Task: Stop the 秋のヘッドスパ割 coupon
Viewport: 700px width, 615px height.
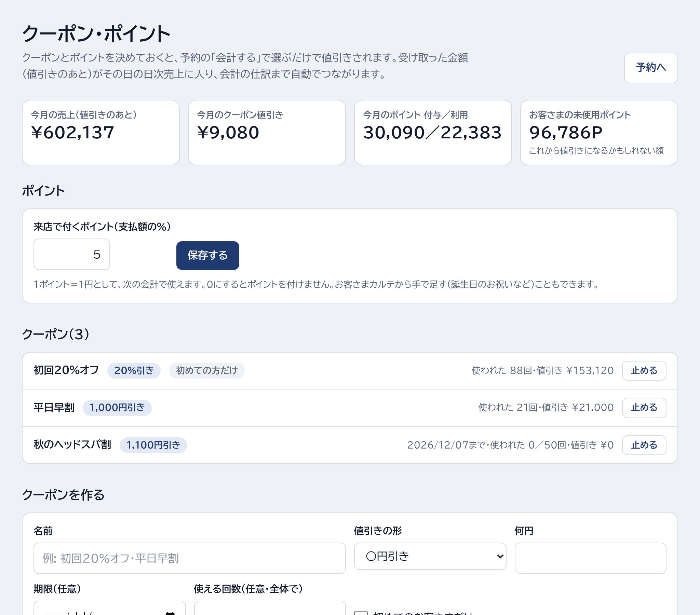Action: pyautogui.click(x=644, y=445)
